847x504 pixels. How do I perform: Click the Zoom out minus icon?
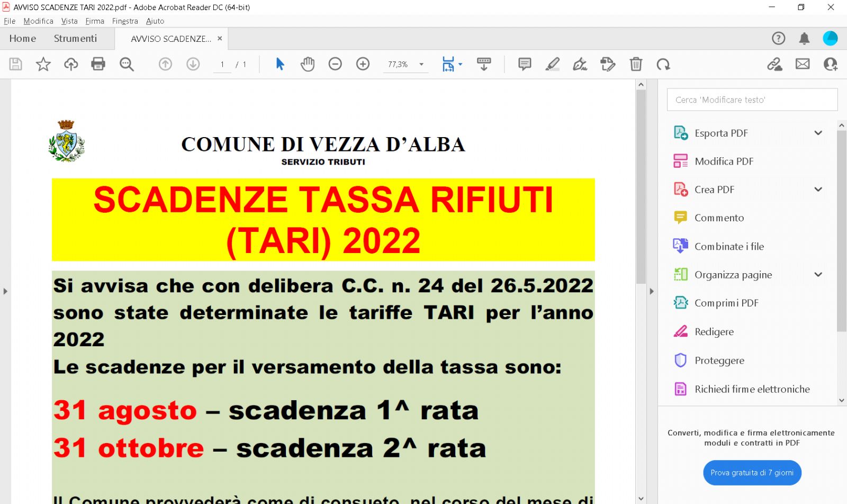click(x=335, y=64)
